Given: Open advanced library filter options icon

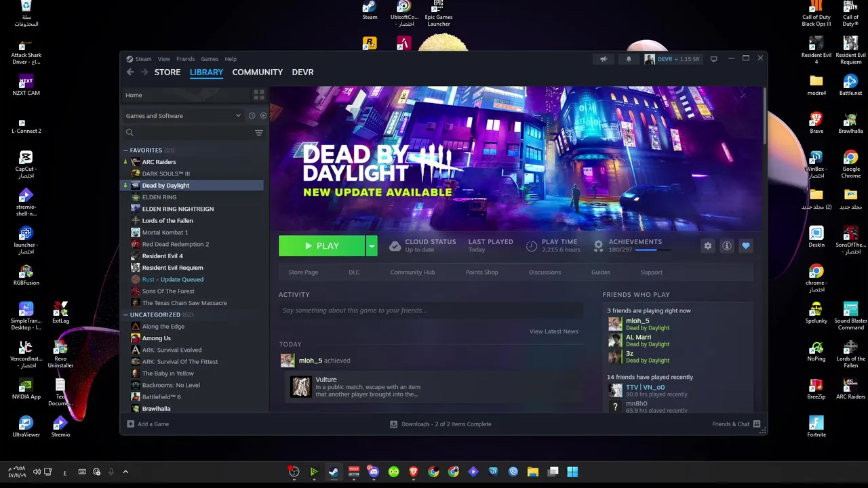Looking at the screenshot, I should (258, 133).
